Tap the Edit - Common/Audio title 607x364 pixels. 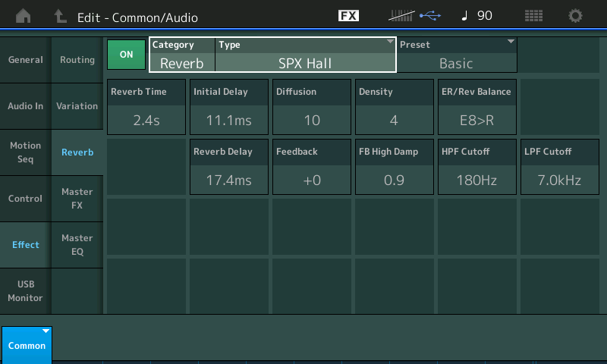point(137,17)
